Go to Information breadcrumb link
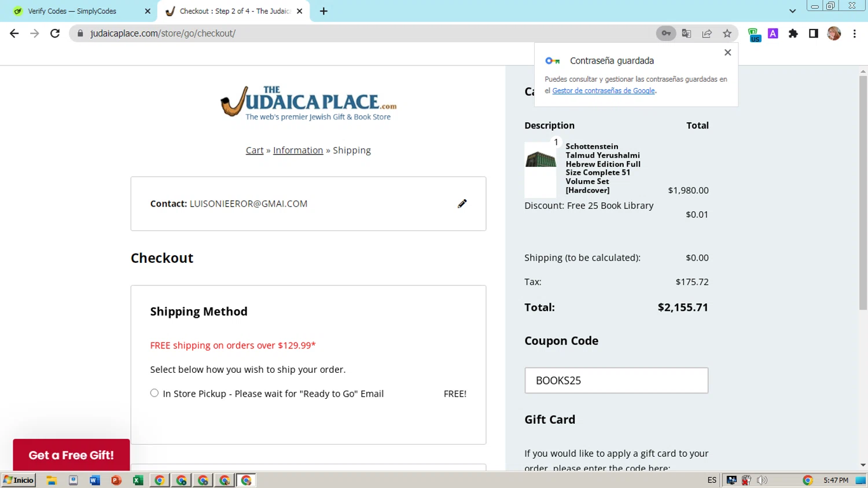The image size is (868, 488). pyautogui.click(x=298, y=151)
